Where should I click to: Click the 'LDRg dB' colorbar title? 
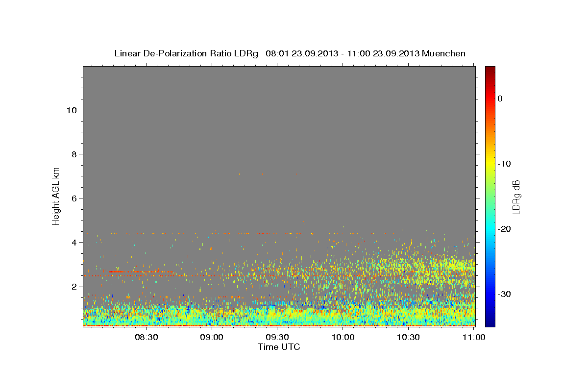pyautogui.click(x=516, y=196)
